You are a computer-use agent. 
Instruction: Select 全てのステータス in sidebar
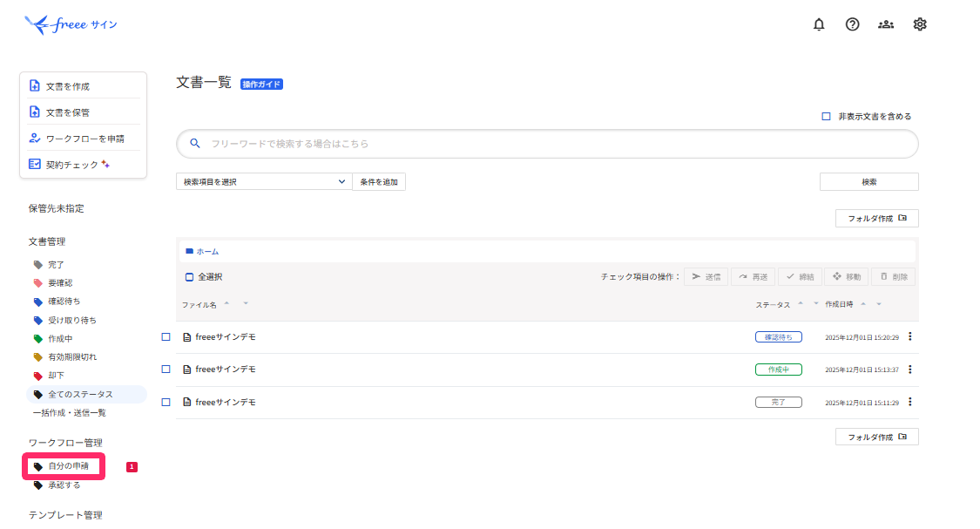[x=86, y=395]
